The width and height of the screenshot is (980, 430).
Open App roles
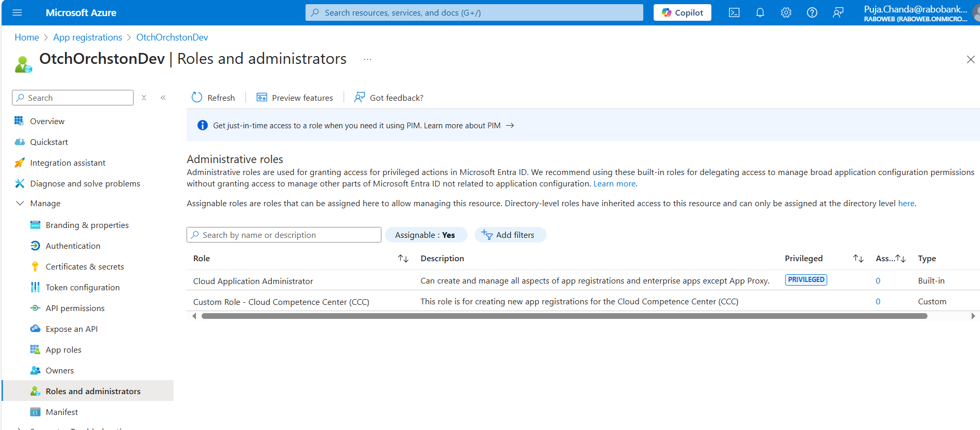[x=63, y=350]
